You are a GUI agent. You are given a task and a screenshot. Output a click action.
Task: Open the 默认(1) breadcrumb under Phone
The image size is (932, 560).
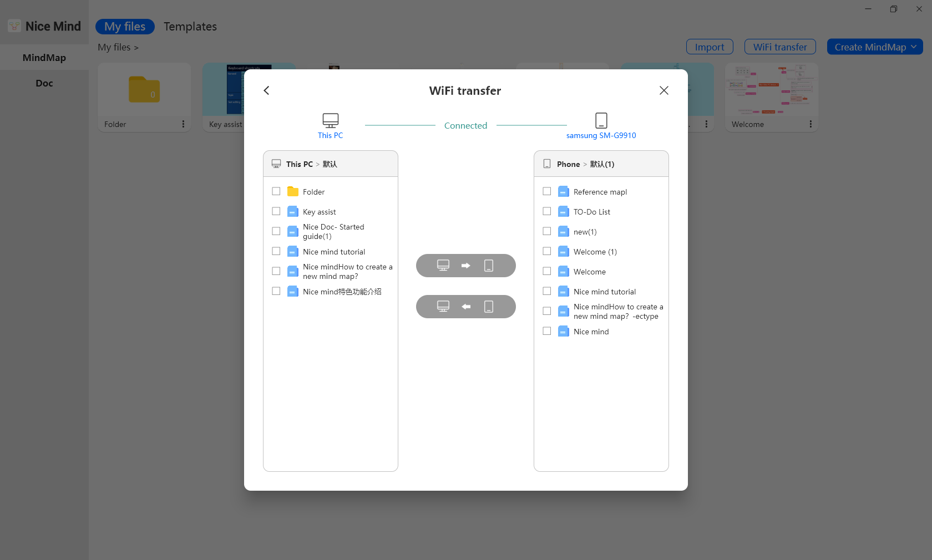point(602,164)
